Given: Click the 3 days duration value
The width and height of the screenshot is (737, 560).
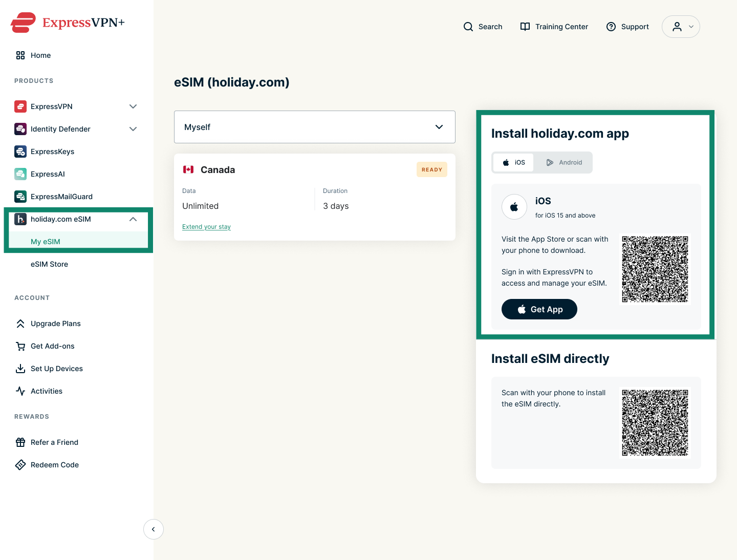Looking at the screenshot, I should tap(336, 206).
